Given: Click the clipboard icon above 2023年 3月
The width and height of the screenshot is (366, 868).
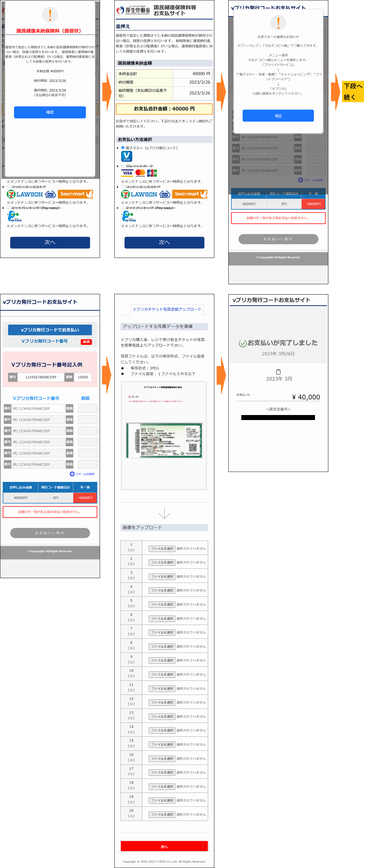Looking at the screenshot, I should (278, 372).
